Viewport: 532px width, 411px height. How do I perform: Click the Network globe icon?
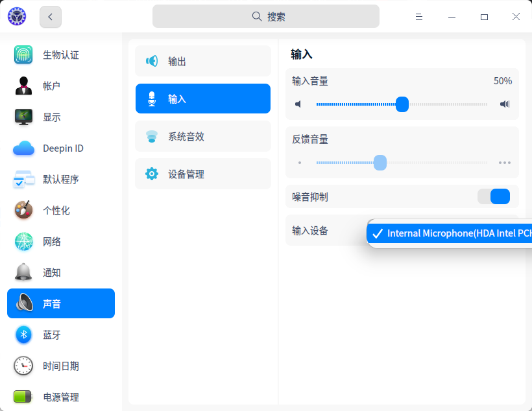click(23, 242)
